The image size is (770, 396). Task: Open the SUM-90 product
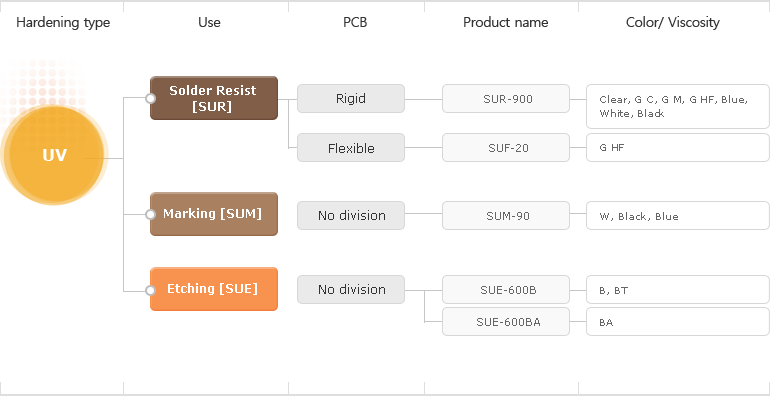pyautogui.click(x=506, y=215)
